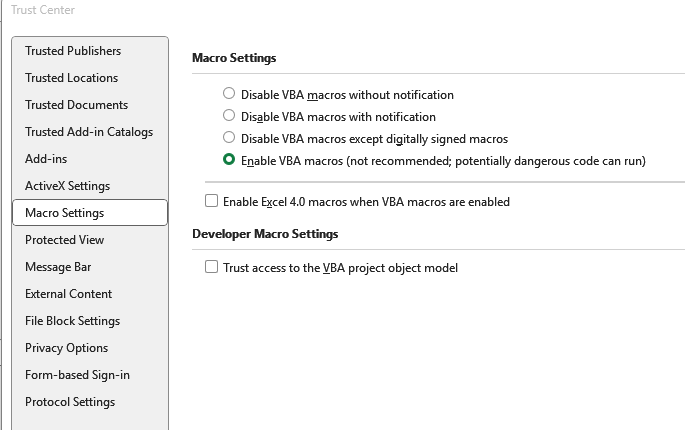Screen dimensions: 685x430
Task: Show Privacy Options category
Action: tap(66, 348)
